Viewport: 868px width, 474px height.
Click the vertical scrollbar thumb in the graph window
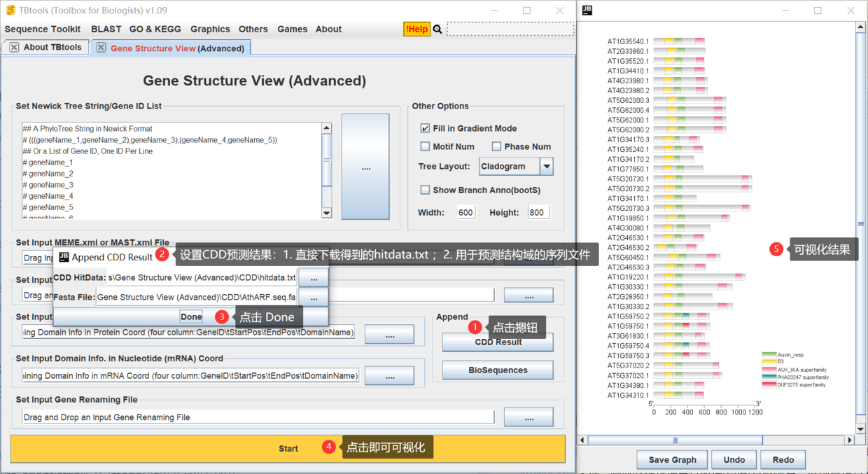click(x=861, y=224)
